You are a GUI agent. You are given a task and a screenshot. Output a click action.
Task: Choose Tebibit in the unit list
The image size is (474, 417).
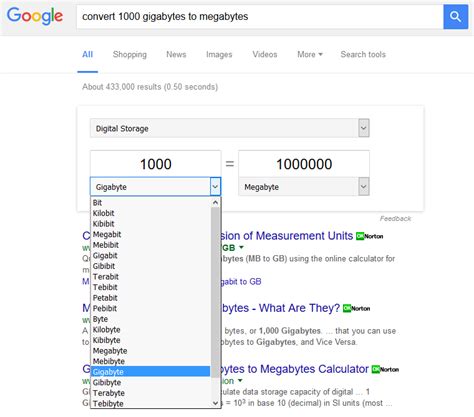click(x=151, y=287)
